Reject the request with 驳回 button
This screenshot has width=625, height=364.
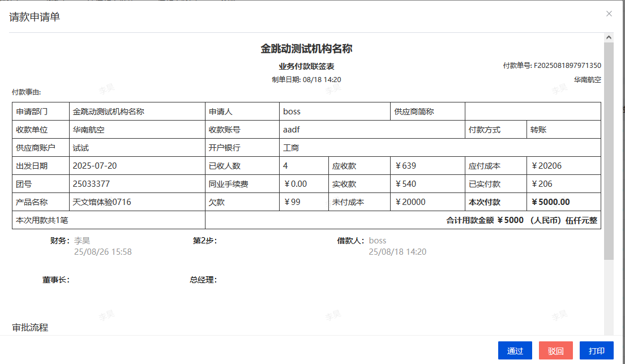[x=556, y=350]
